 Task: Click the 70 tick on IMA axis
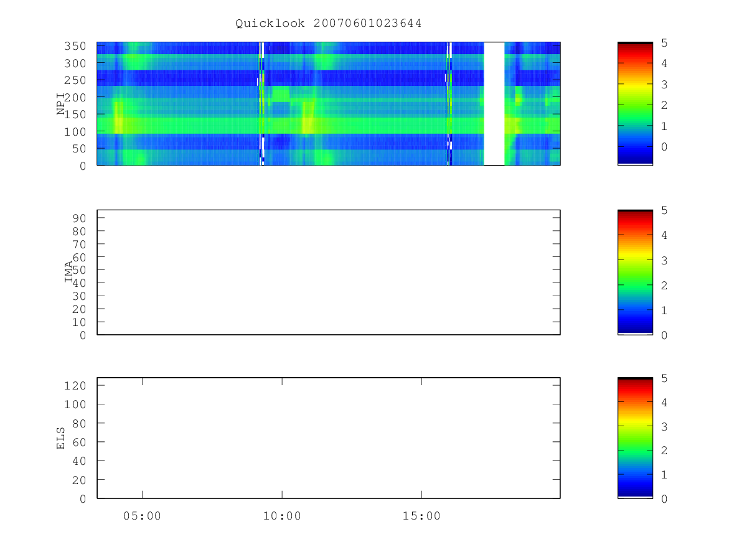pos(80,244)
